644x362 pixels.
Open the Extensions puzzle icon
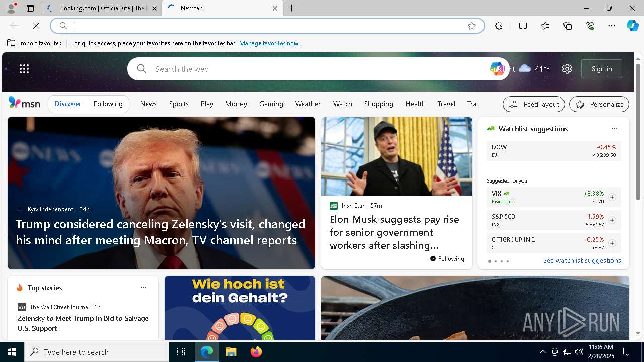pyautogui.click(x=499, y=26)
